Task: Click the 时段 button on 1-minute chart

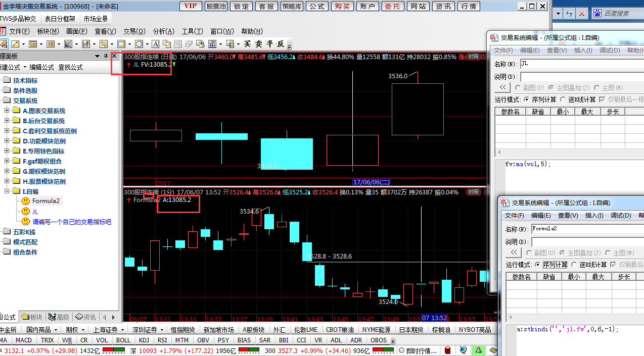Action: click(474, 192)
